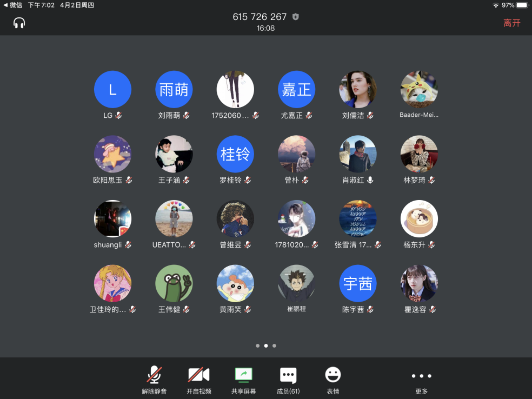Select 林梦琦's avatar
Viewport: 532px width, 399px height.
pyautogui.click(x=419, y=154)
